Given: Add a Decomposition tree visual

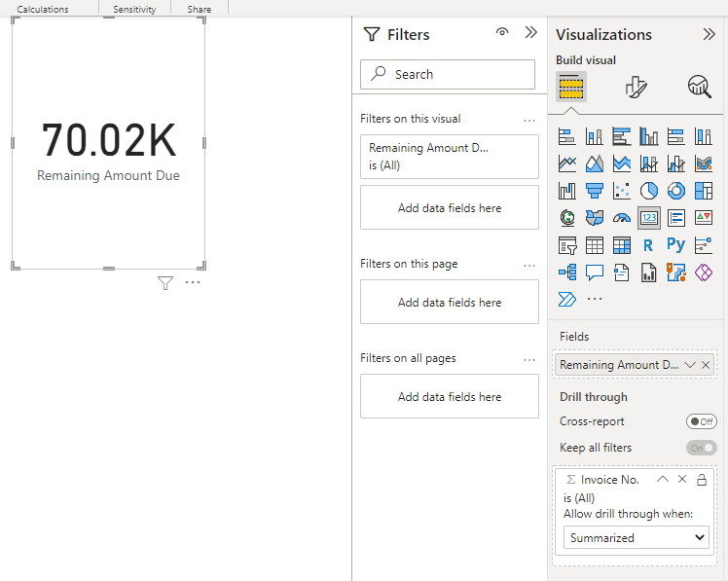Looking at the screenshot, I should (x=566, y=272).
